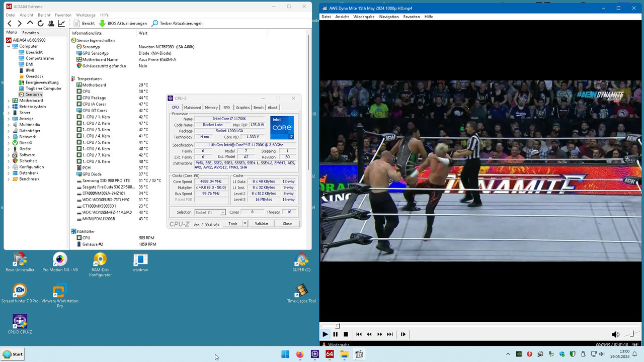Switch to Favoriten tab in AIDA64
This screenshot has width=644, height=362.
(30, 33)
